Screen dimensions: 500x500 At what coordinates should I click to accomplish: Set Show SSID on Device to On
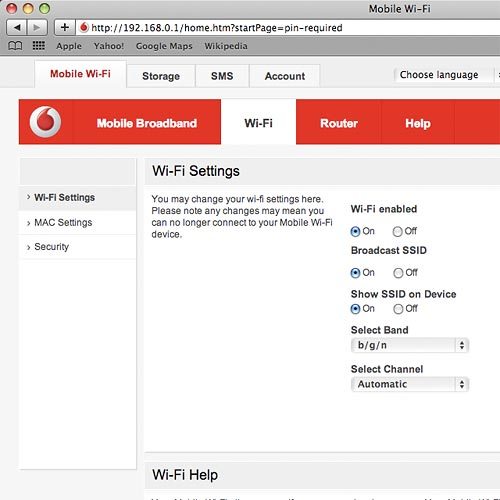tap(355, 309)
